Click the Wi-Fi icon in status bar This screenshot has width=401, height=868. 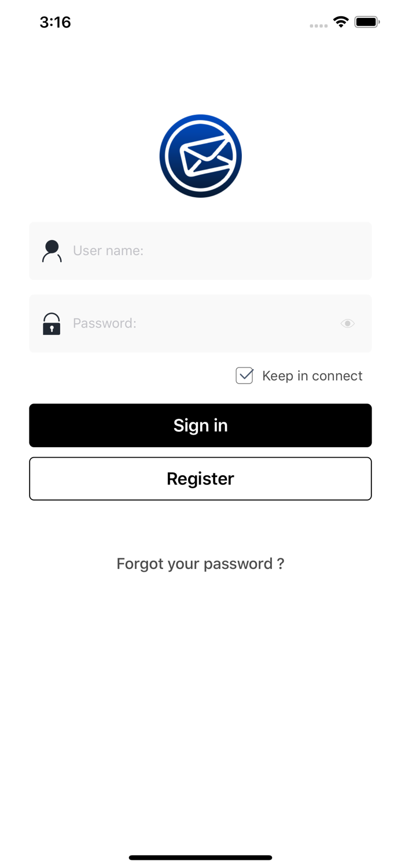point(340,21)
